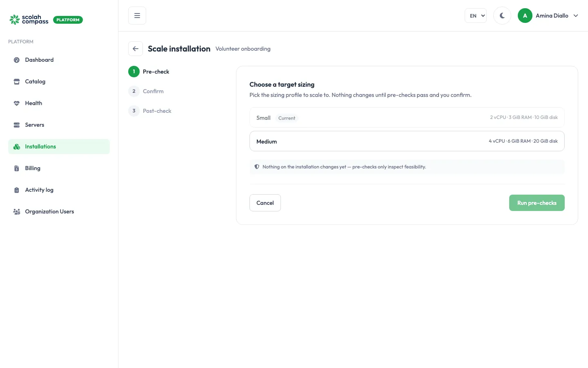
Task: Open Activity log
Action: [59, 190]
